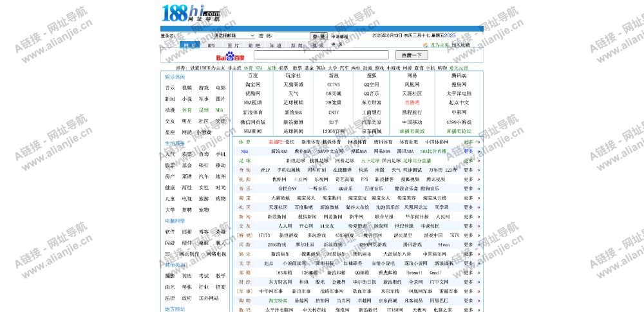Open the red 直播吧 grid link
Screen dimensions: 644x312
[x=412, y=103]
